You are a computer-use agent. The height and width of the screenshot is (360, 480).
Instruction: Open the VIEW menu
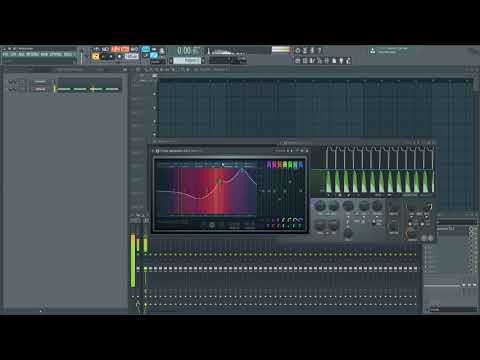point(44,54)
